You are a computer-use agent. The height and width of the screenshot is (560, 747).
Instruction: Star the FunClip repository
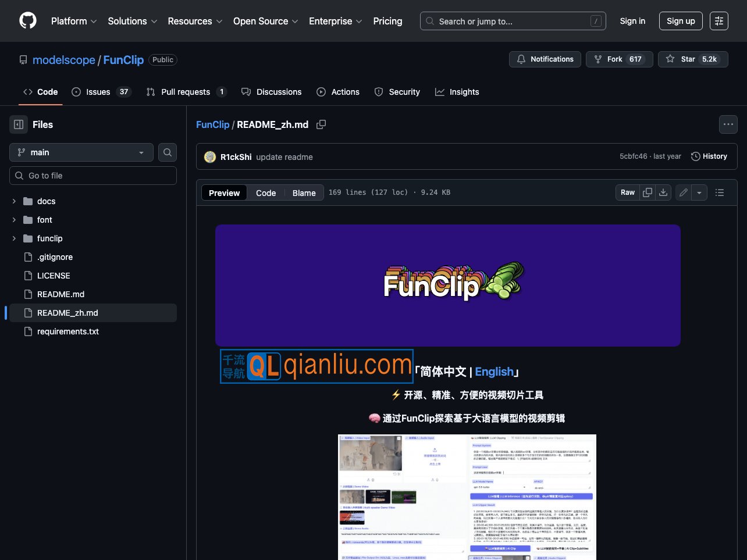[688, 59]
